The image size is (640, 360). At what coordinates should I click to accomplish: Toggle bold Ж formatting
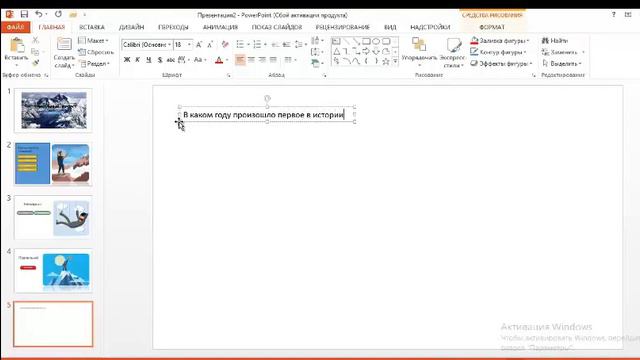(x=127, y=60)
